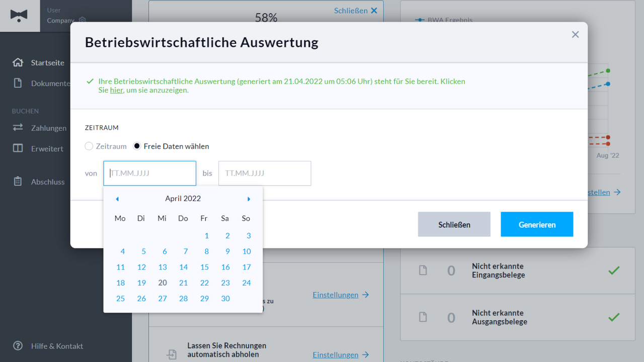Image resolution: width=644 pixels, height=362 pixels.
Task: Focus the bis date field
Action: tap(265, 173)
